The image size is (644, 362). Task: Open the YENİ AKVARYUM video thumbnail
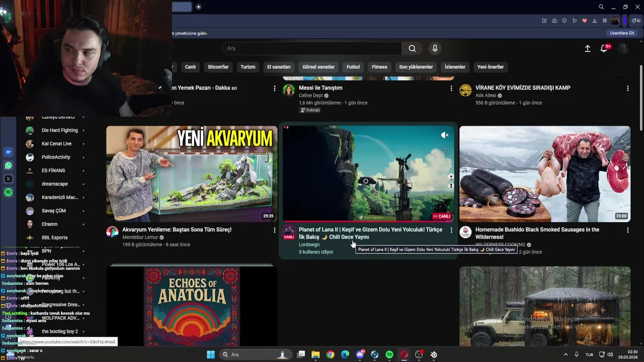coord(192,174)
